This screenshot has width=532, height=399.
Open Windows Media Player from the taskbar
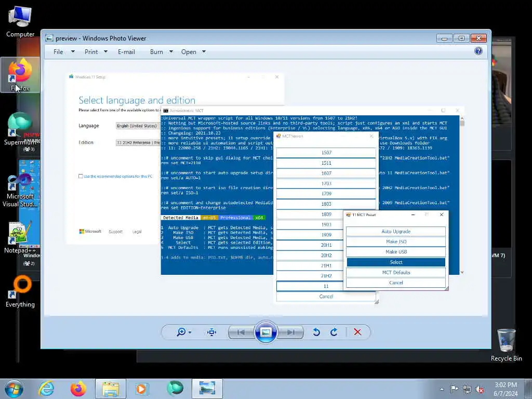[142, 389]
